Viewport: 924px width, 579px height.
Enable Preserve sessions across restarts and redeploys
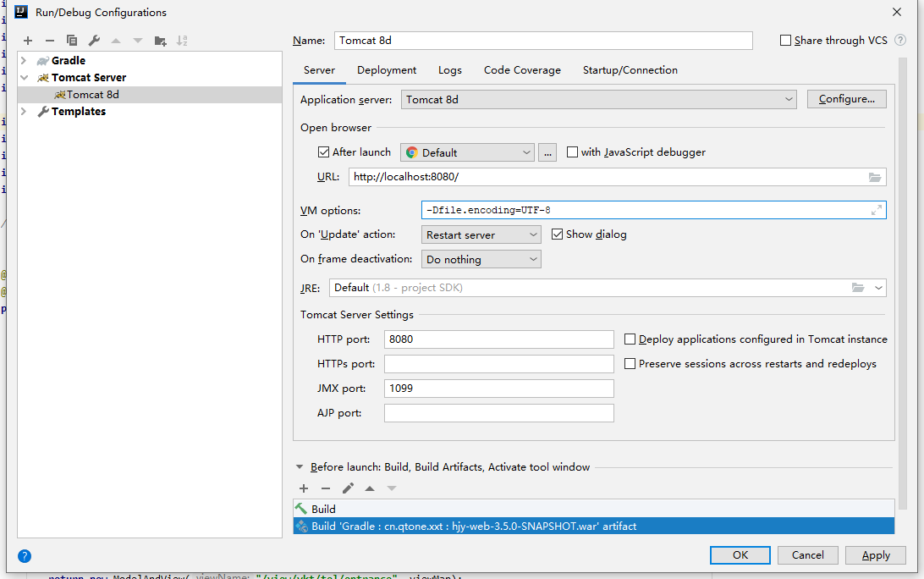coord(630,364)
